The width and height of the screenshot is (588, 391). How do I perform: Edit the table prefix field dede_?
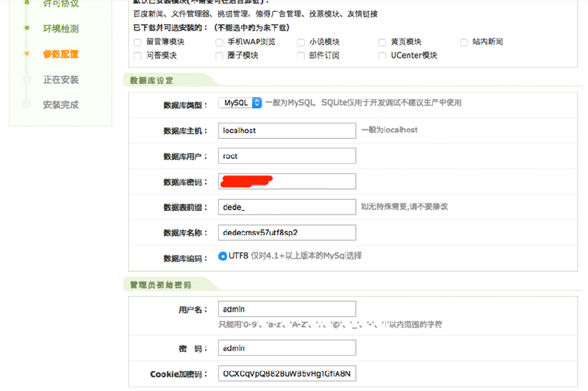pos(287,207)
